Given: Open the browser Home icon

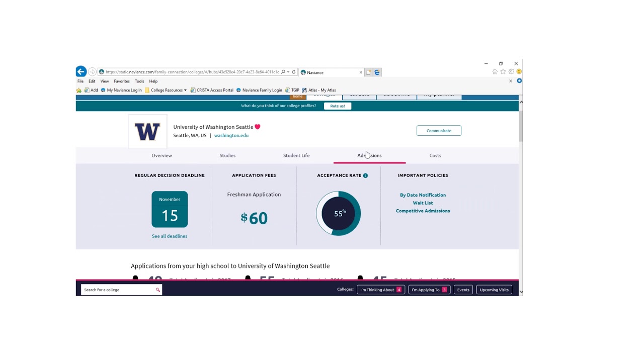Looking at the screenshot, I should point(495,72).
